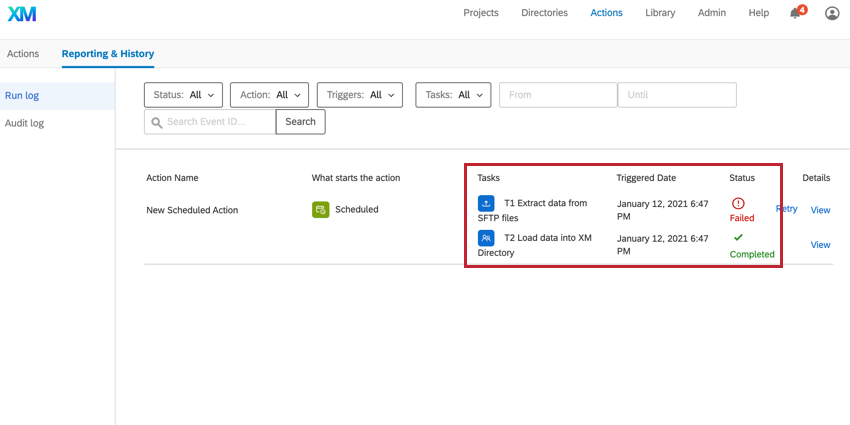
Task: Go to Projects in top navigation
Action: click(x=481, y=13)
